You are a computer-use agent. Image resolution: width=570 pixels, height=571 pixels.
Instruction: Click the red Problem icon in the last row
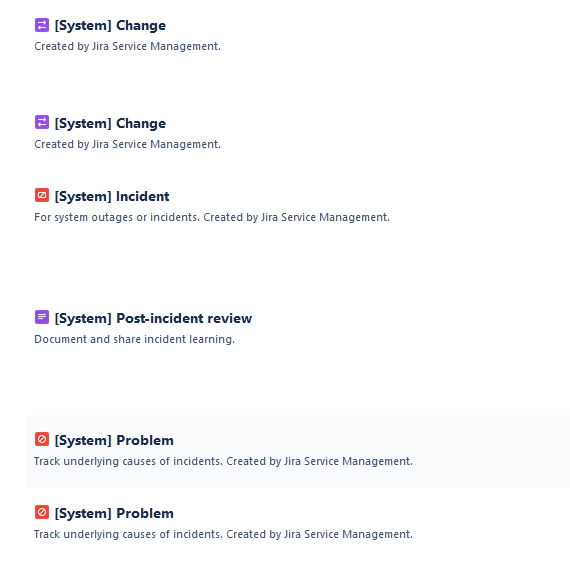(42, 512)
